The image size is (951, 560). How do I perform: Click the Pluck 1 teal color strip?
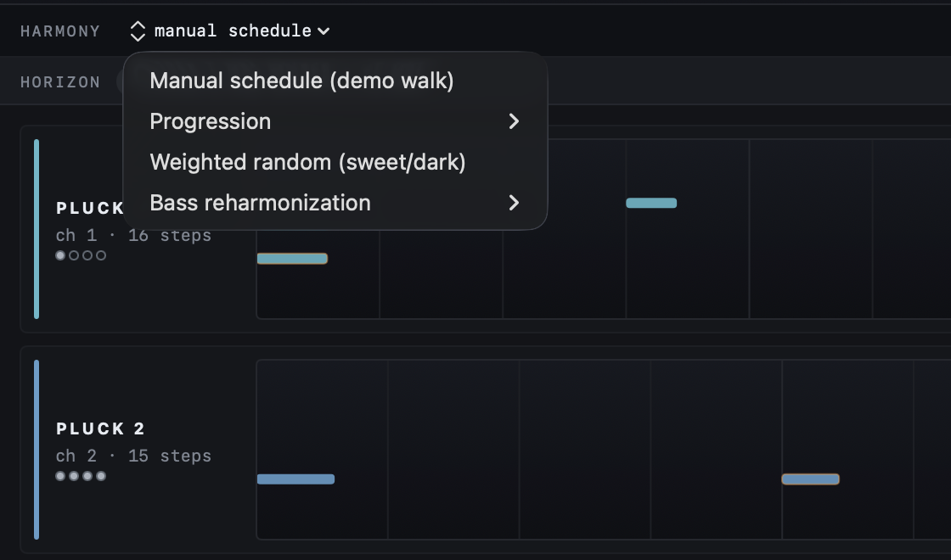37,229
